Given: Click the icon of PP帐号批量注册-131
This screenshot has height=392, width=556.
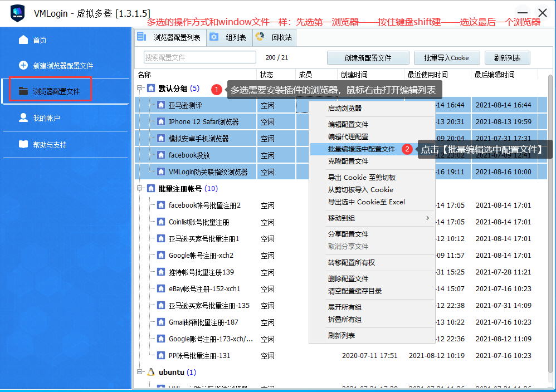Looking at the screenshot, I should pos(161,355).
